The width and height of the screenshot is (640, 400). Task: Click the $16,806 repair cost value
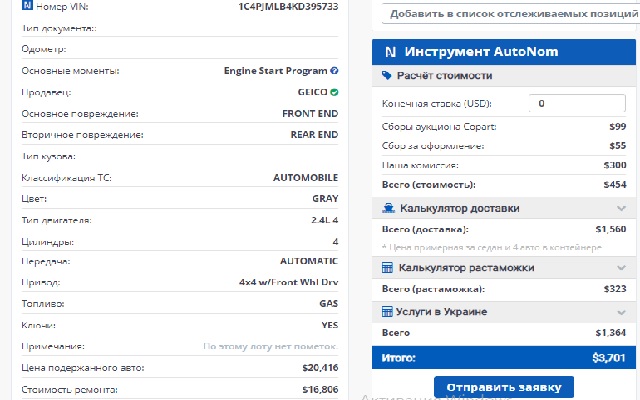(x=320, y=390)
